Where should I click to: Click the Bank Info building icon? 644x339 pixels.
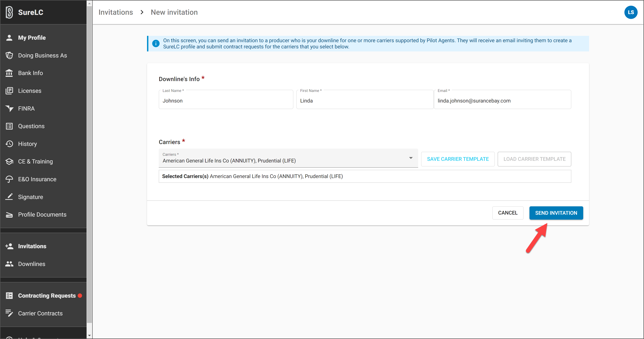pos(9,73)
